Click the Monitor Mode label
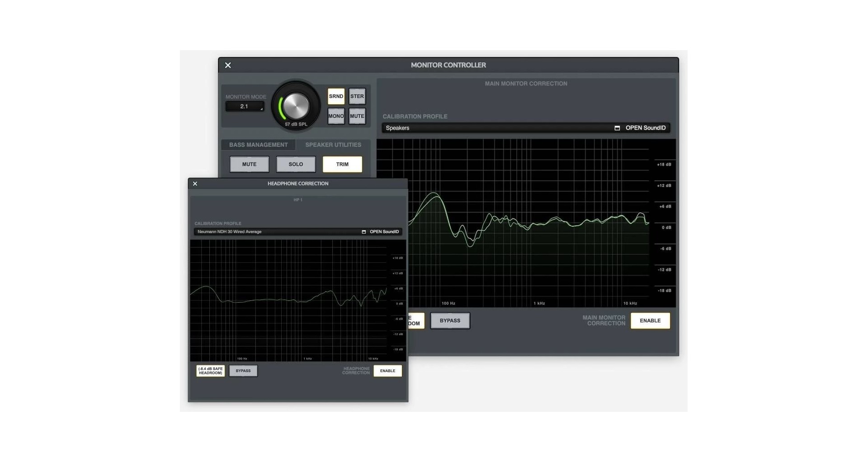Viewport: 868px width, 462px height. [246, 97]
